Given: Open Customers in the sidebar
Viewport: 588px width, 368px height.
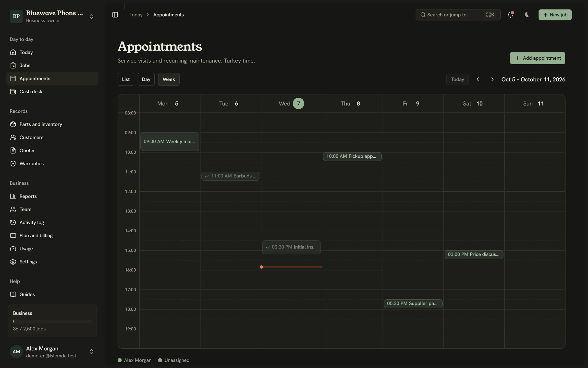Looking at the screenshot, I should [52, 137].
